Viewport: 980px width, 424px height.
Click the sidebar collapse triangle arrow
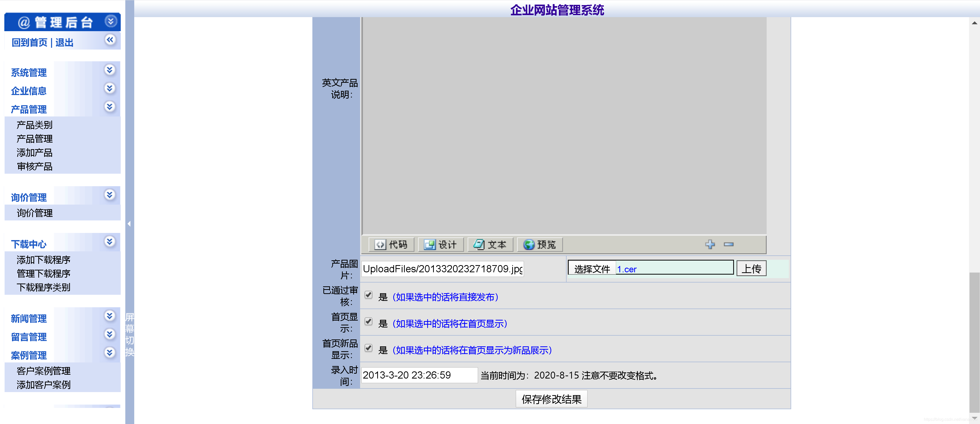(x=129, y=224)
